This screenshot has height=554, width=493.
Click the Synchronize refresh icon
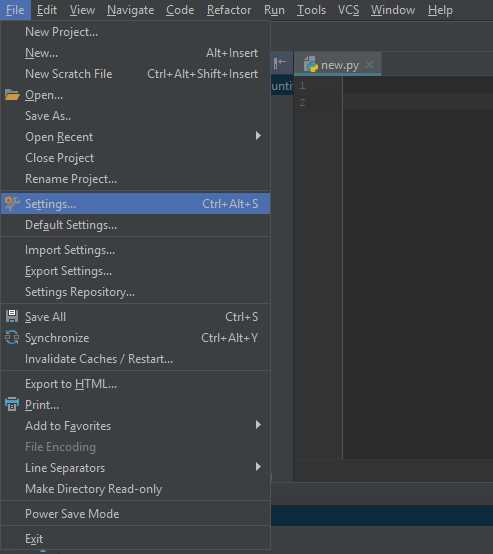coord(12,337)
